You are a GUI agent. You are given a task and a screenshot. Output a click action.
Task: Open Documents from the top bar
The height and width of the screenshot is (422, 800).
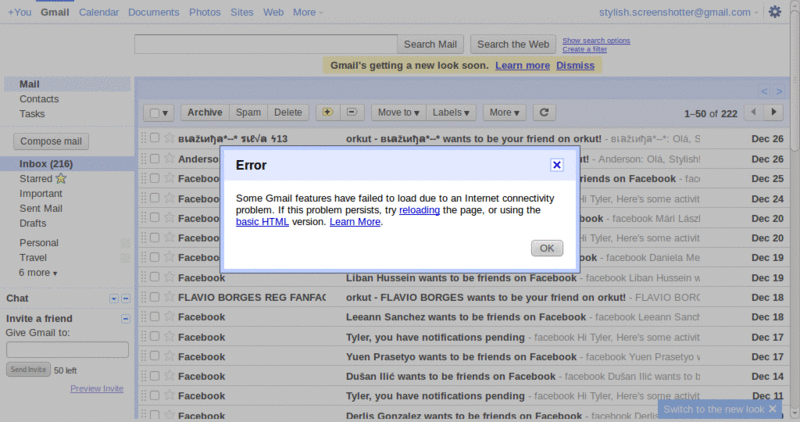click(x=154, y=12)
